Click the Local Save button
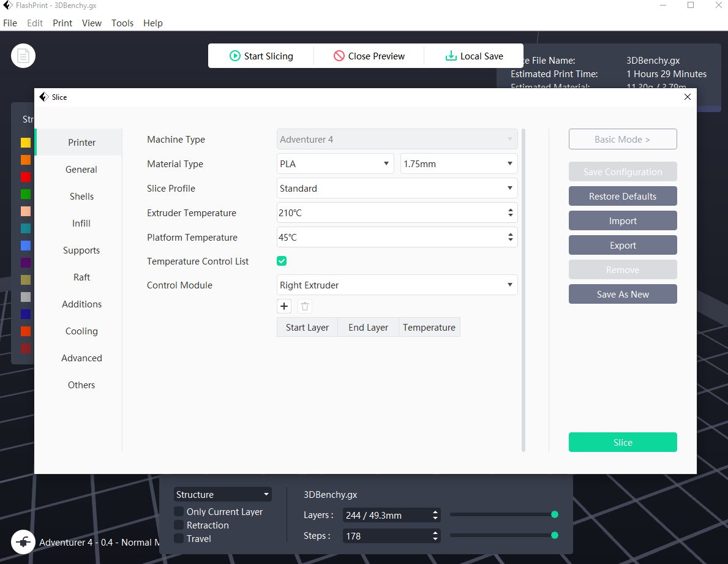 474,56
